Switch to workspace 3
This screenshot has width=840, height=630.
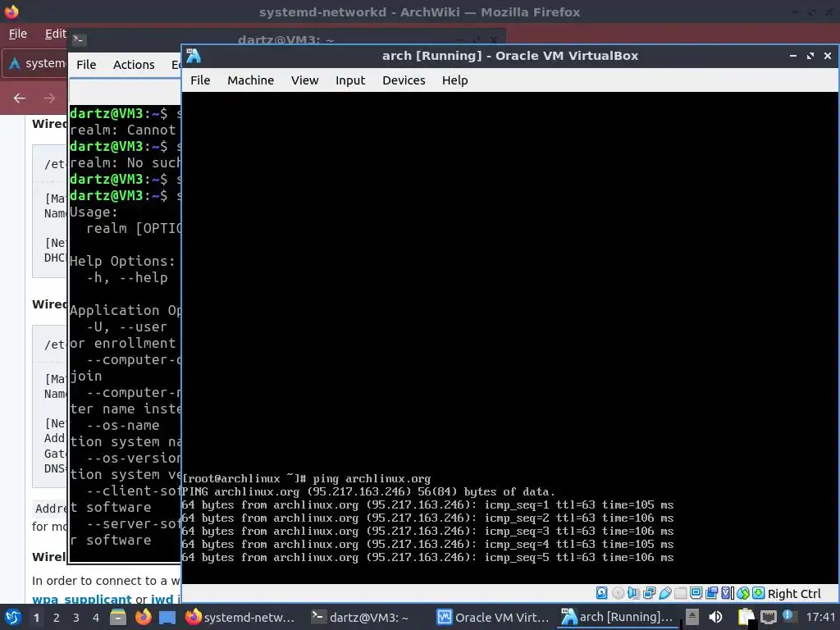(x=76, y=618)
